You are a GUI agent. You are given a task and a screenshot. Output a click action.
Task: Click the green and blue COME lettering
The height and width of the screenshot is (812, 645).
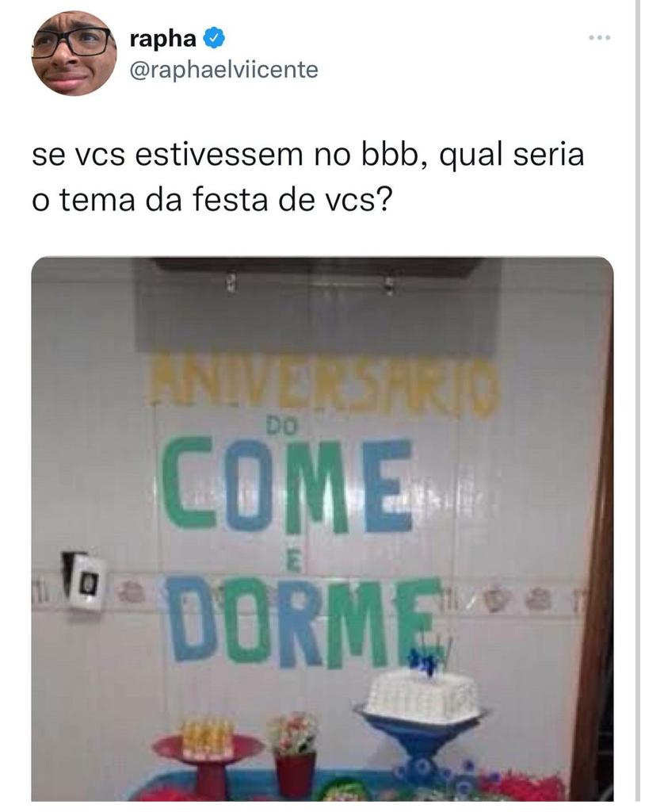(287, 486)
